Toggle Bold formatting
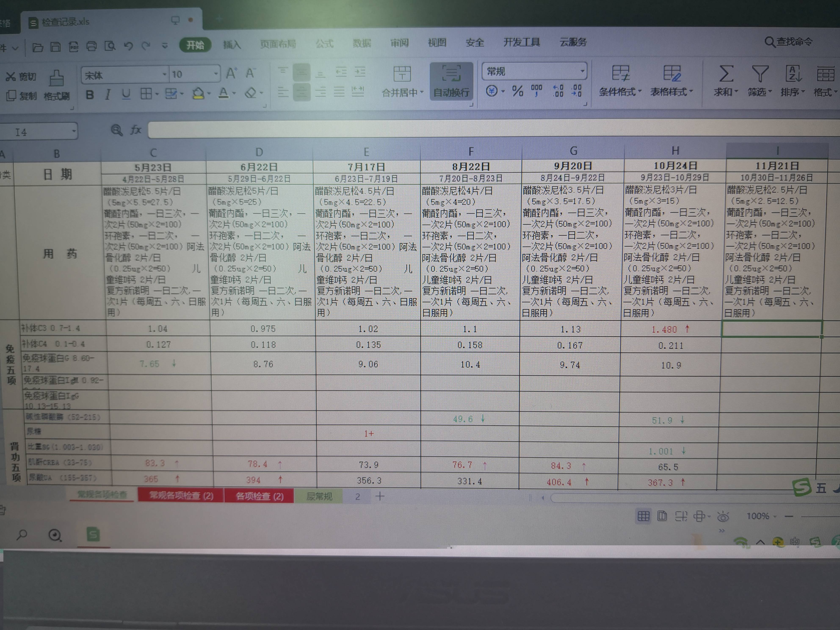Viewport: 840px width, 630px height. click(x=90, y=94)
